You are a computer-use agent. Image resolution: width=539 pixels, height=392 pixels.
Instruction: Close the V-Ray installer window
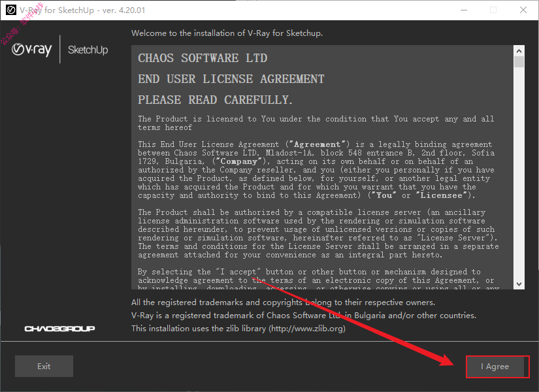(523, 10)
